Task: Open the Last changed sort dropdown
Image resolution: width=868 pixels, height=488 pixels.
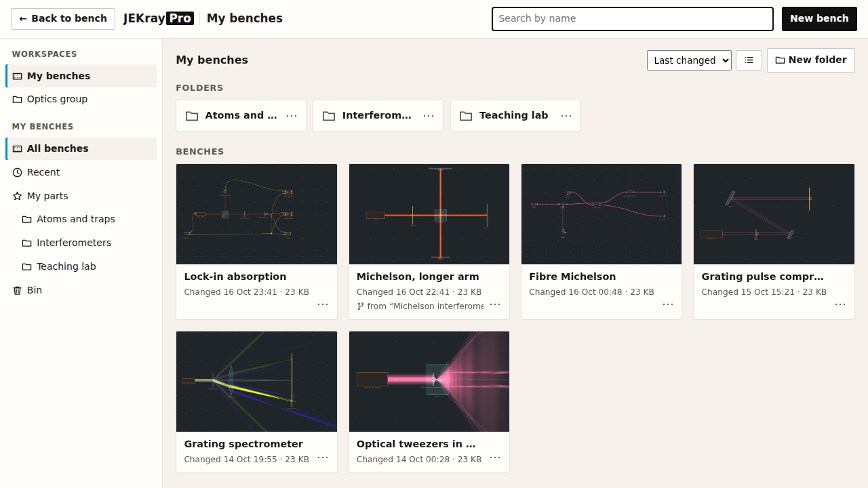Action: pos(689,60)
